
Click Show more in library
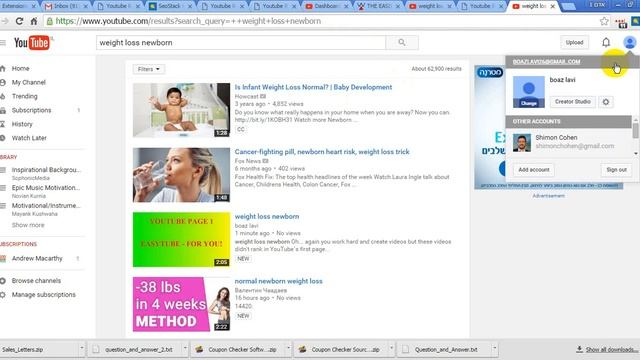coord(28,225)
